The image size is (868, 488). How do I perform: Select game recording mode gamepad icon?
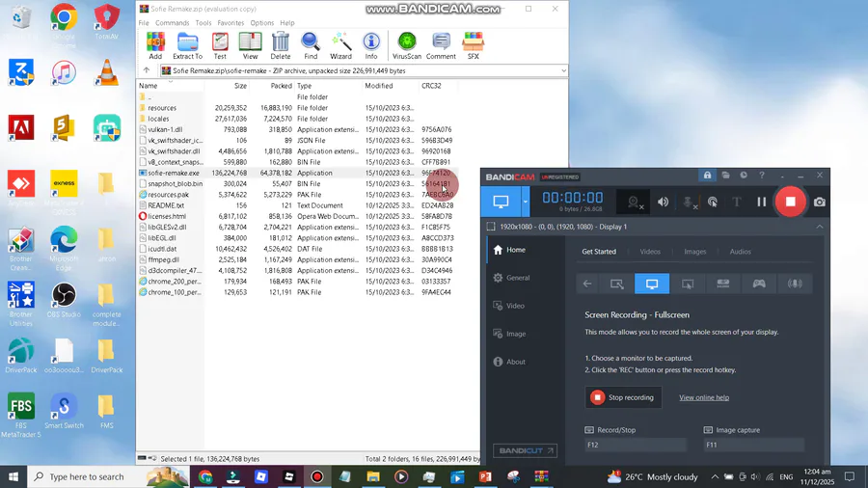pos(759,284)
